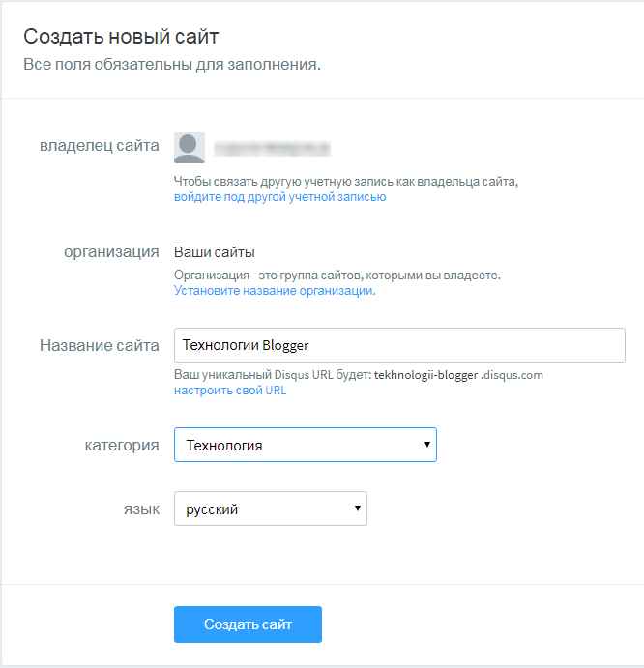The width and height of the screenshot is (644, 668).
Task: Click the 'Создать новый сайт' heading
Action: pos(121,38)
